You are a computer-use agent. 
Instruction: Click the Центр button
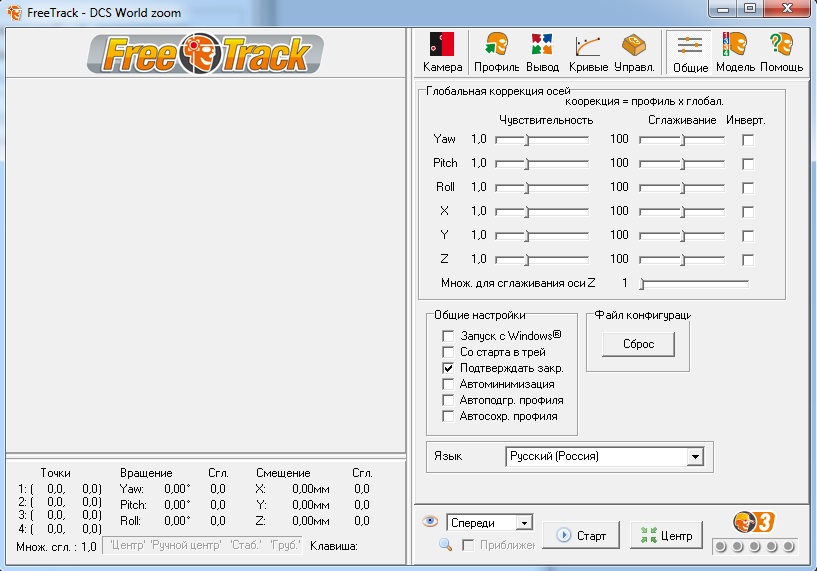pos(666,535)
